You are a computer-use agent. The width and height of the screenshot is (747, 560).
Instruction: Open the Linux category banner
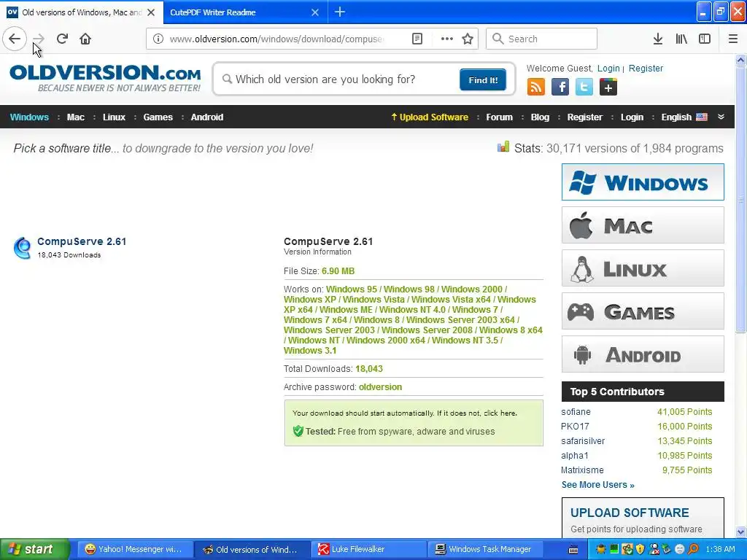[643, 268]
